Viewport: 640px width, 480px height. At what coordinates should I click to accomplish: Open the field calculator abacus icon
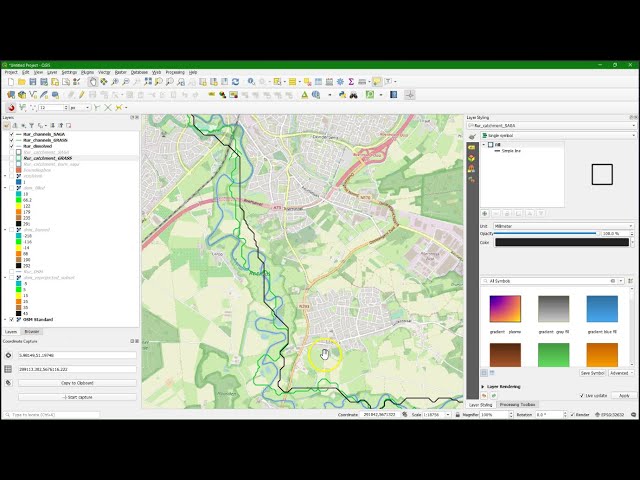pos(329,82)
